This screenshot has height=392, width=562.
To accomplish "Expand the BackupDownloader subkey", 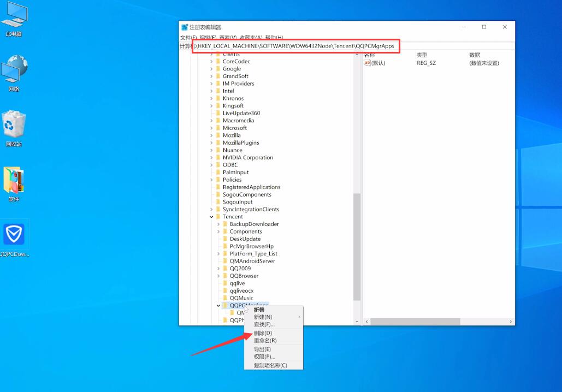I will pyautogui.click(x=218, y=224).
